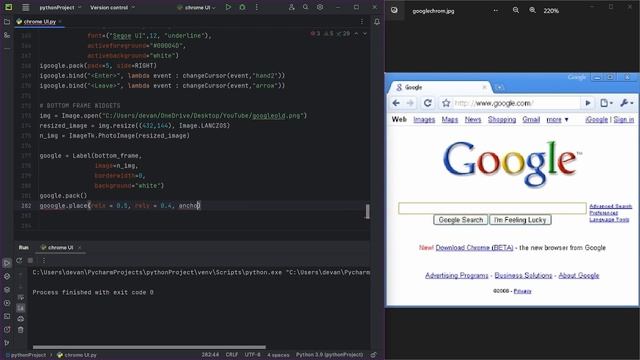Click chrome UI.py breadcrumb in the status bar
Viewport: 640px width, 360px height.
[77, 355]
